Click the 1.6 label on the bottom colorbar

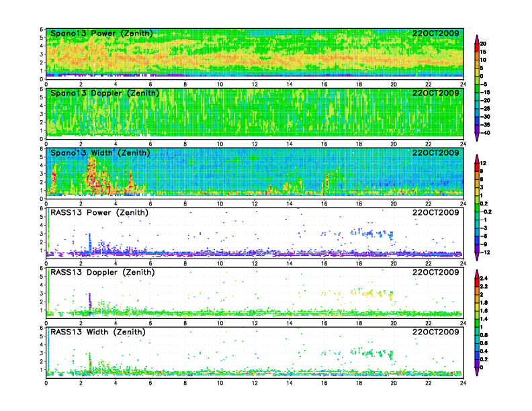point(484,311)
